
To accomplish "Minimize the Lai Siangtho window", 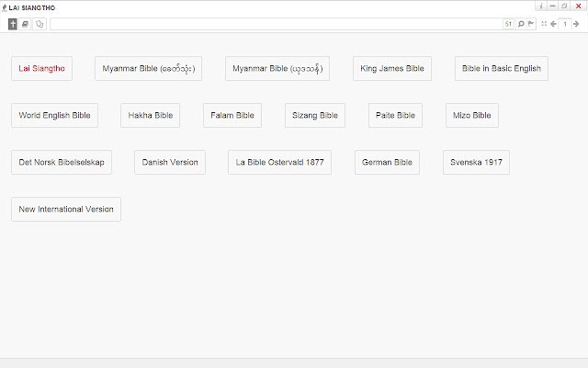I will pos(552,6).
